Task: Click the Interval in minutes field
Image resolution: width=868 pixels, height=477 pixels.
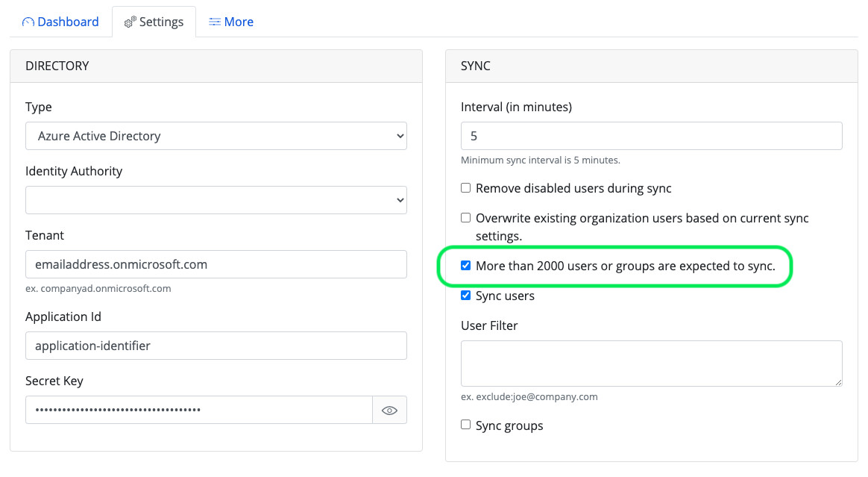Action: click(651, 136)
